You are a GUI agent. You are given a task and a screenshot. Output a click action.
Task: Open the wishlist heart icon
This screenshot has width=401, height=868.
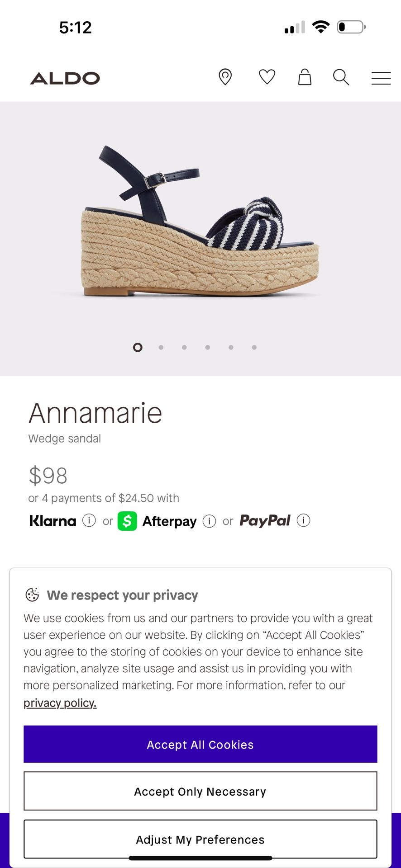(x=267, y=77)
